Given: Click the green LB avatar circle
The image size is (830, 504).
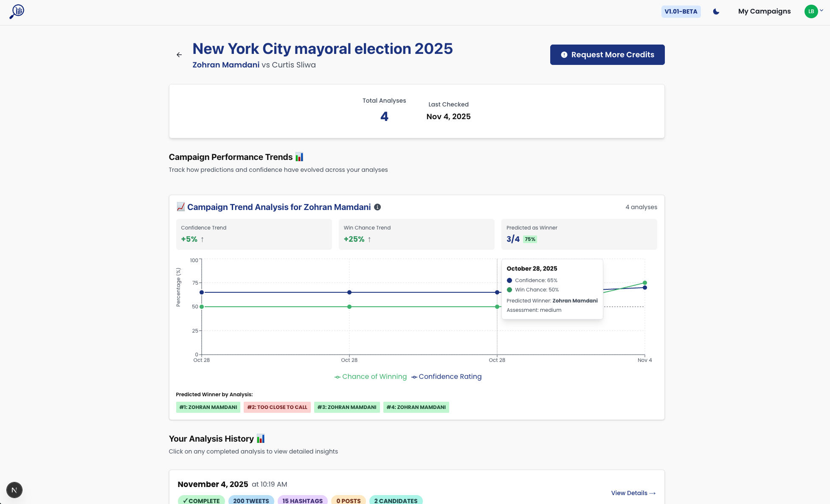Looking at the screenshot, I should pos(812,11).
